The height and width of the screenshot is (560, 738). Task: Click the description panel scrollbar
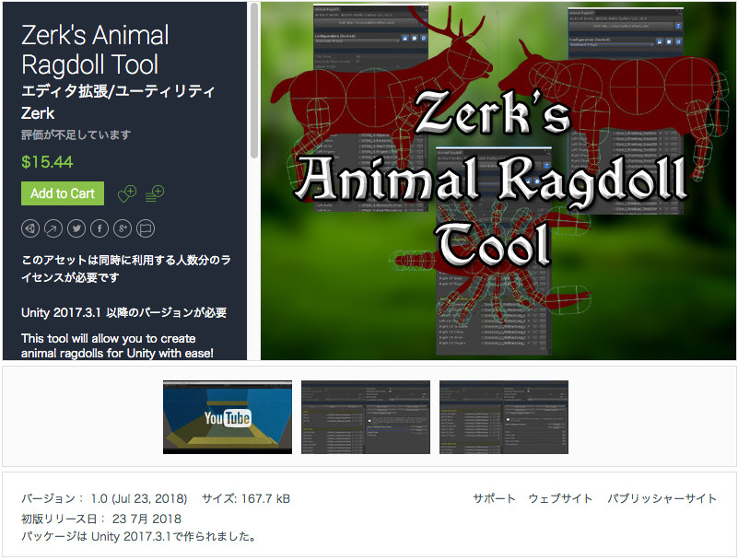click(254, 81)
